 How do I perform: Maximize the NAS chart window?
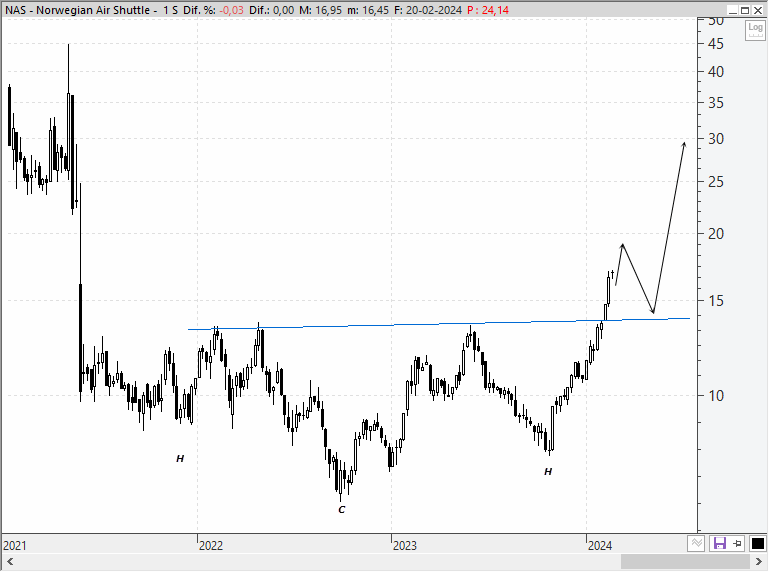[745, 10]
